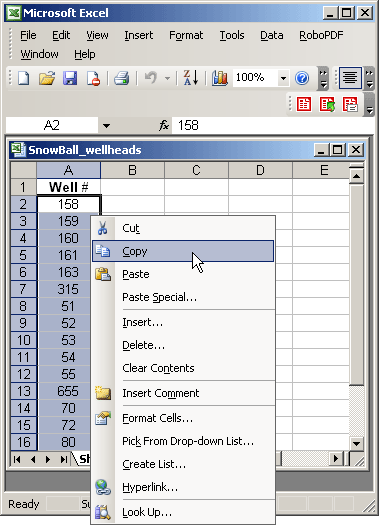Toggle the Center alignment button
Image resolution: width=379 pixels, height=525 pixels.
pos(350,78)
